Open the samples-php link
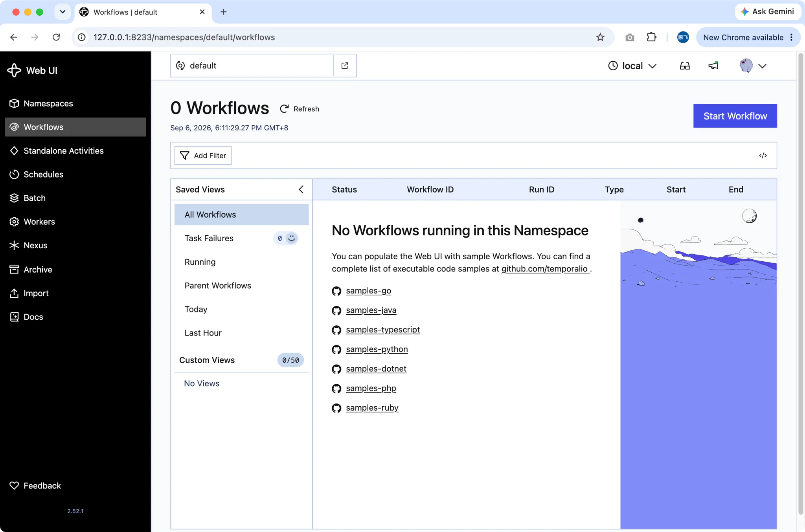Image resolution: width=805 pixels, height=532 pixels. (x=371, y=388)
